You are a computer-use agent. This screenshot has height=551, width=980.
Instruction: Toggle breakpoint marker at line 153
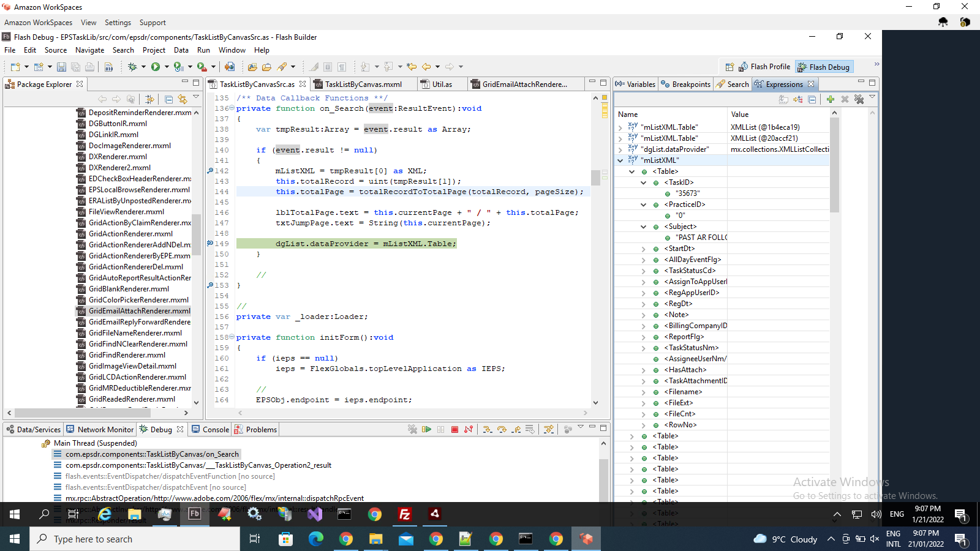coord(210,285)
